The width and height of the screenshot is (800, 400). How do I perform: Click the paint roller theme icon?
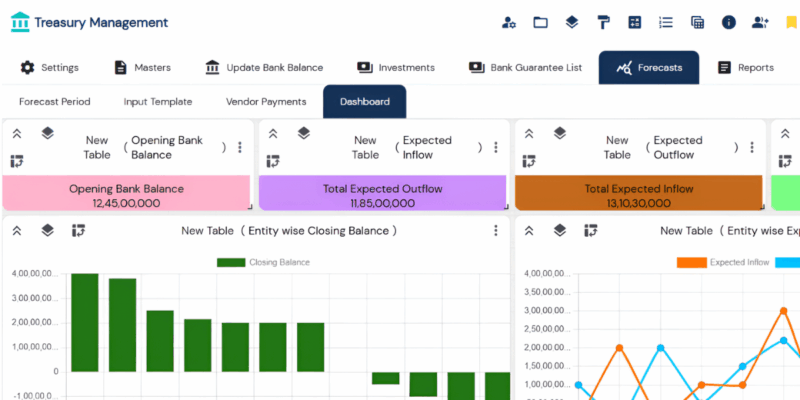point(603,22)
